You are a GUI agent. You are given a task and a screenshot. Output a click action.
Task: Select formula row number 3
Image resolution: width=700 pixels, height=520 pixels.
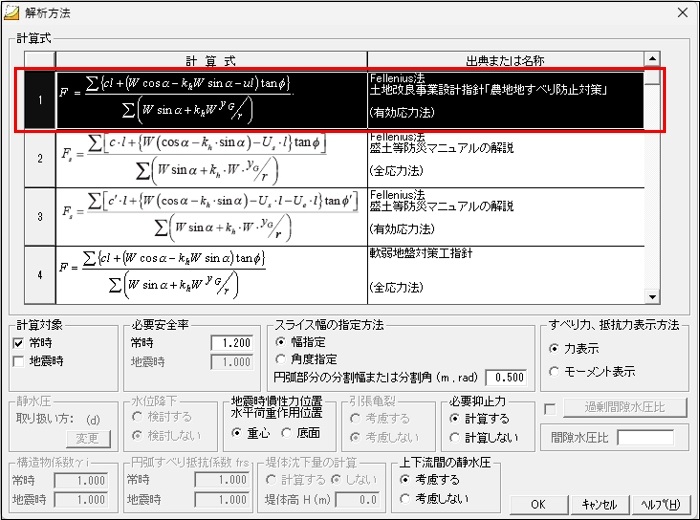[x=40, y=217]
